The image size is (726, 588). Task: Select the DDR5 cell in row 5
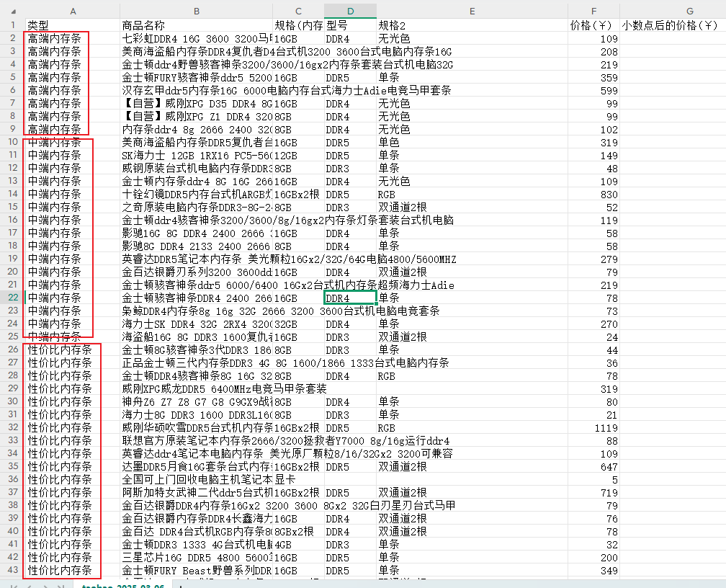(351, 77)
